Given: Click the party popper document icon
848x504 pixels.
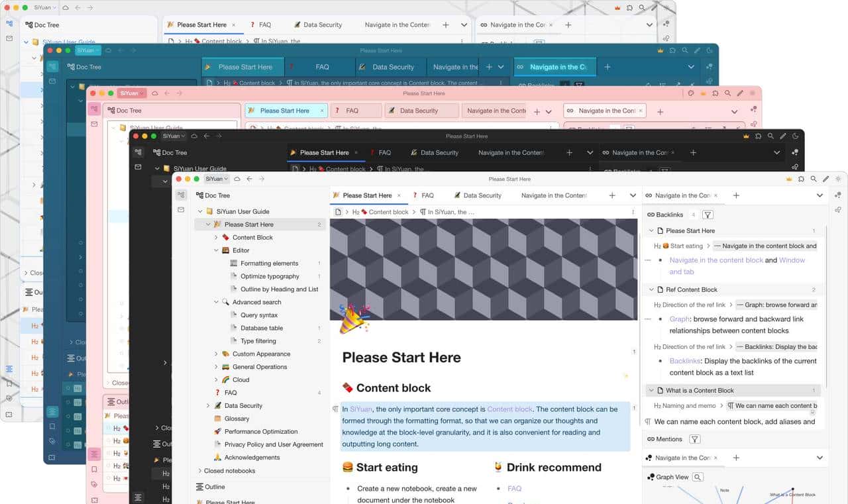Looking at the screenshot, I should coord(354,319).
